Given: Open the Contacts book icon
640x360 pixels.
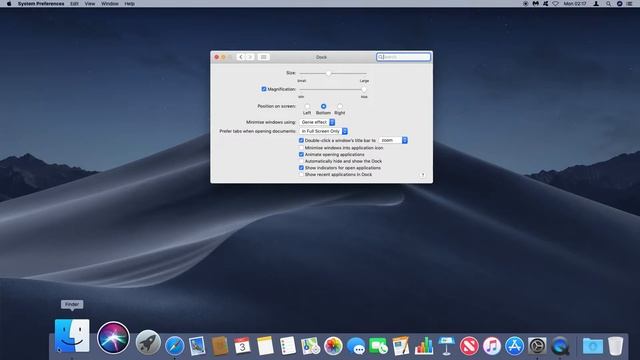Looking at the screenshot, I should pos(220,346).
